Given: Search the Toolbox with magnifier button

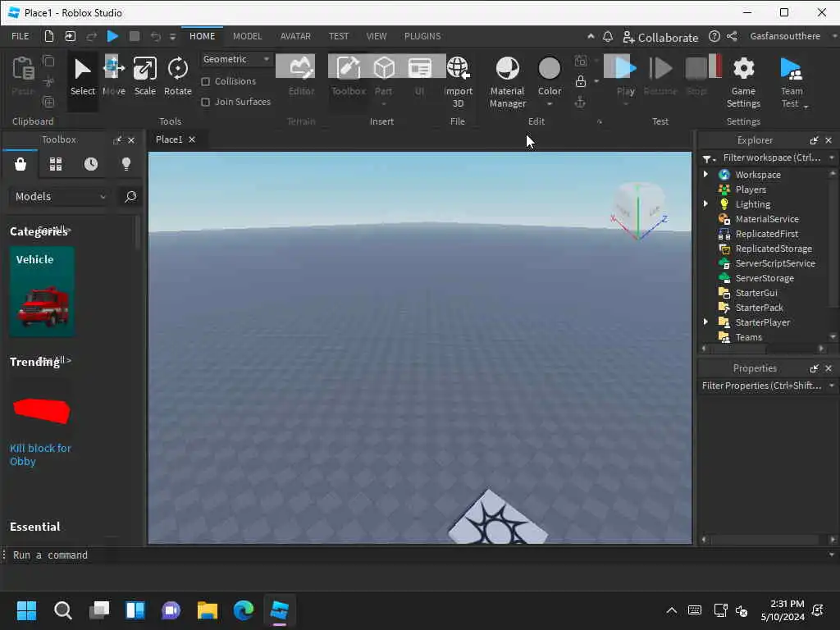Looking at the screenshot, I should point(130,197).
